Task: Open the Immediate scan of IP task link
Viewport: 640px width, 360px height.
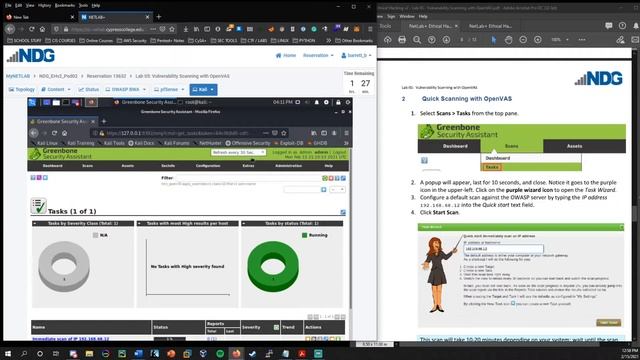Action: click(71, 339)
